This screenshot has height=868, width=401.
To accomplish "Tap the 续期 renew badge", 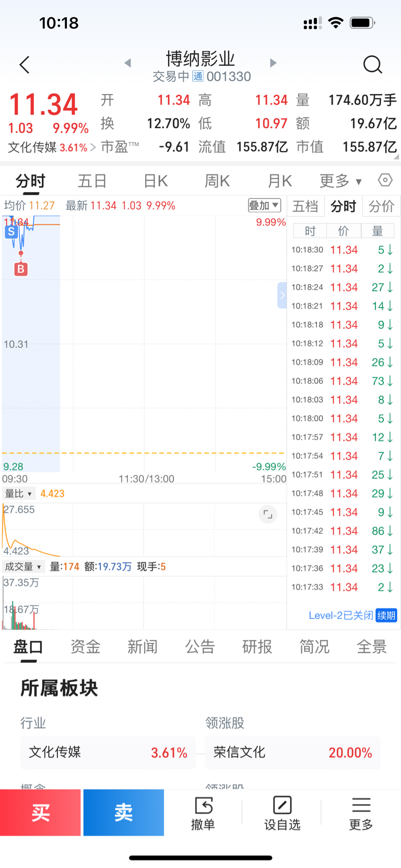I will [386, 615].
